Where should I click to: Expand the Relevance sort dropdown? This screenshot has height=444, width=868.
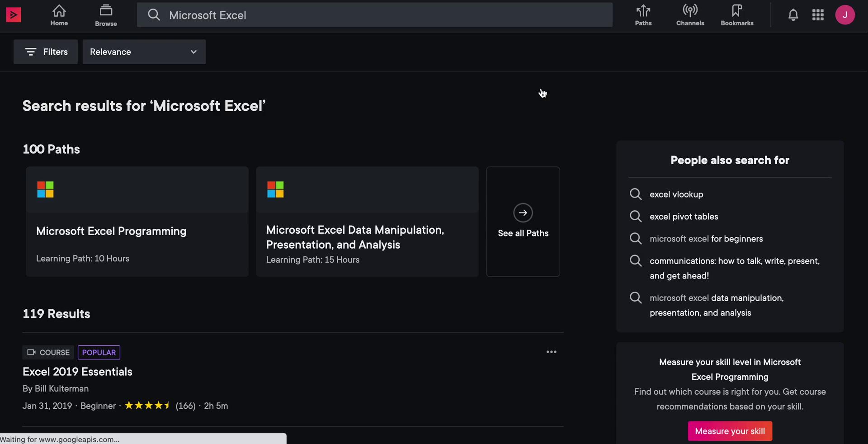pyautogui.click(x=144, y=52)
